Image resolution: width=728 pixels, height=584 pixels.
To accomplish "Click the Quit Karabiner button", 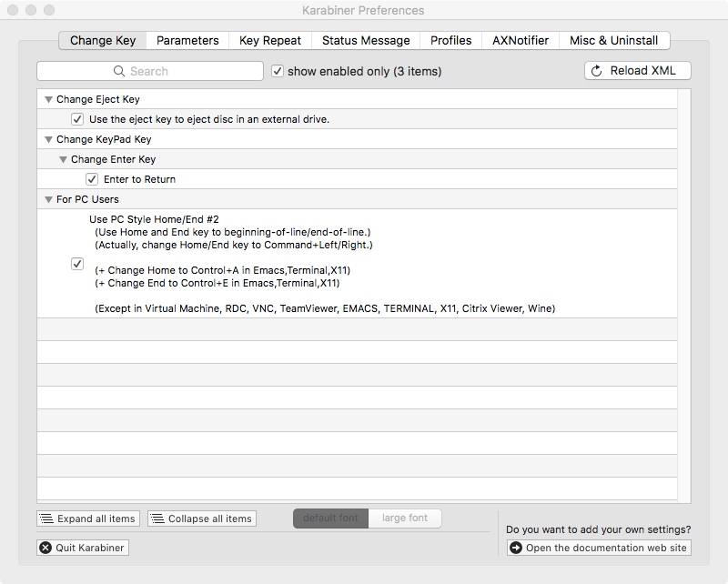I will pyautogui.click(x=83, y=548).
